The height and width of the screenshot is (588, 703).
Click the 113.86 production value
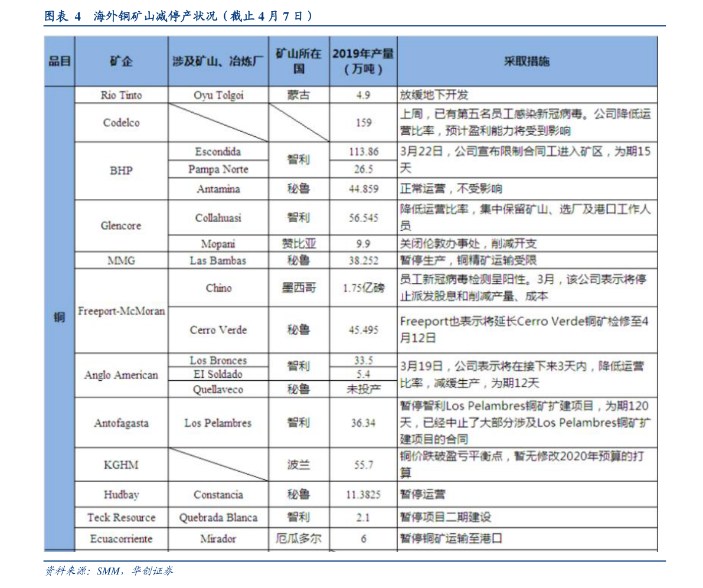point(363,152)
